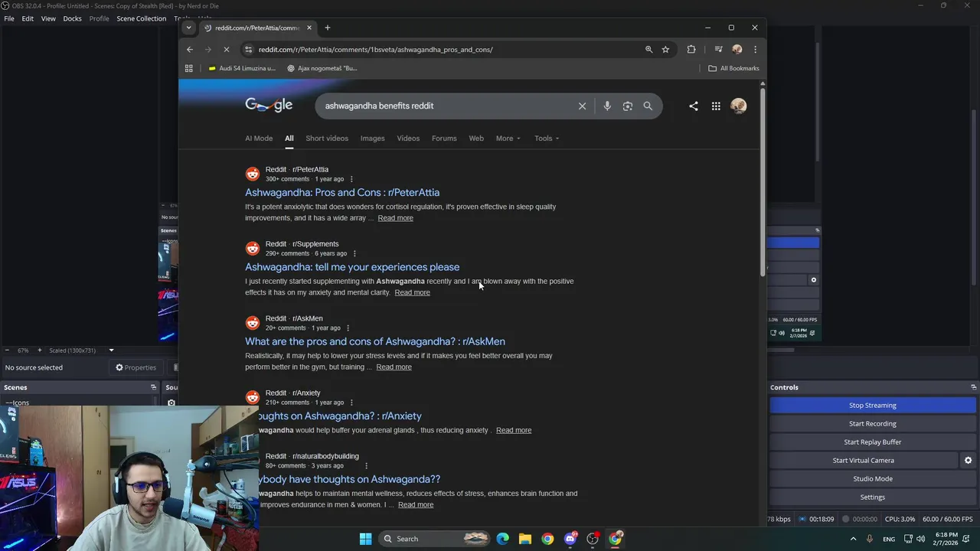This screenshot has width=980, height=551.
Task: Click Start Virtual Camera in OBS
Action: tap(863, 461)
